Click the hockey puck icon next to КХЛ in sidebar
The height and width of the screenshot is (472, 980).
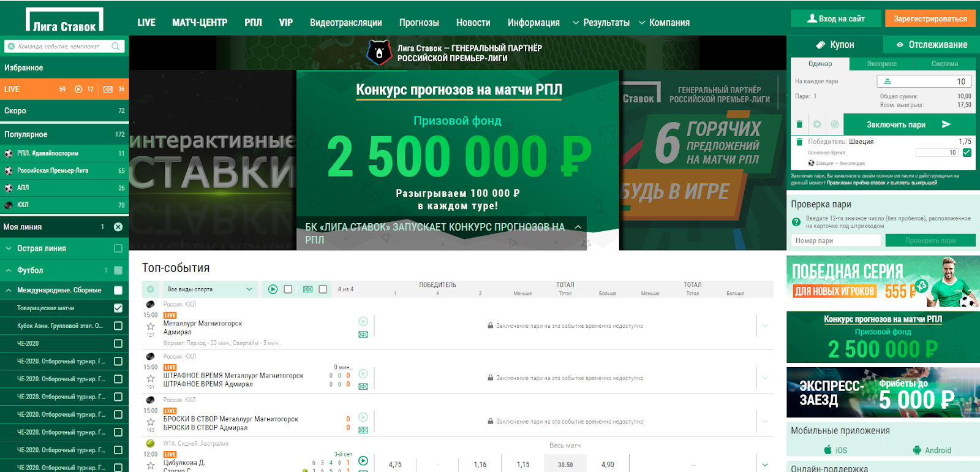[x=9, y=205]
